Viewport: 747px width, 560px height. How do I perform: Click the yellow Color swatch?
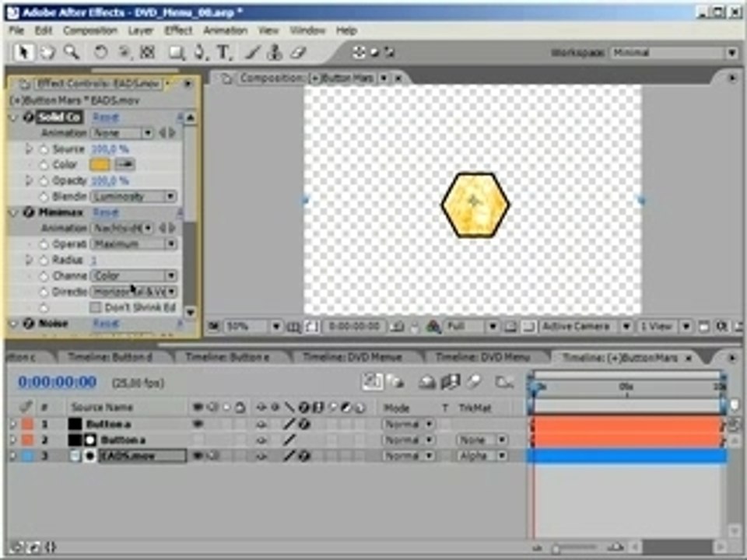(x=100, y=164)
